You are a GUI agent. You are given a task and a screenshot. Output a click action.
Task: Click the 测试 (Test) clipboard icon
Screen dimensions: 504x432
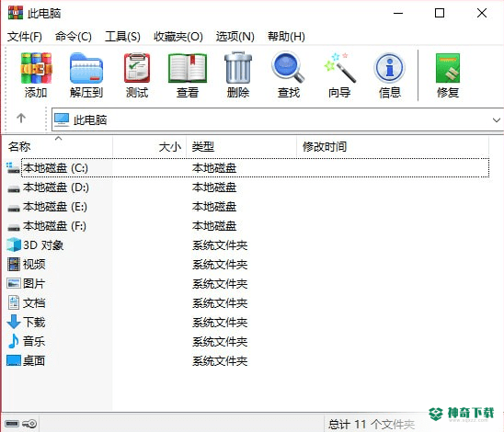tap(137, 68)
